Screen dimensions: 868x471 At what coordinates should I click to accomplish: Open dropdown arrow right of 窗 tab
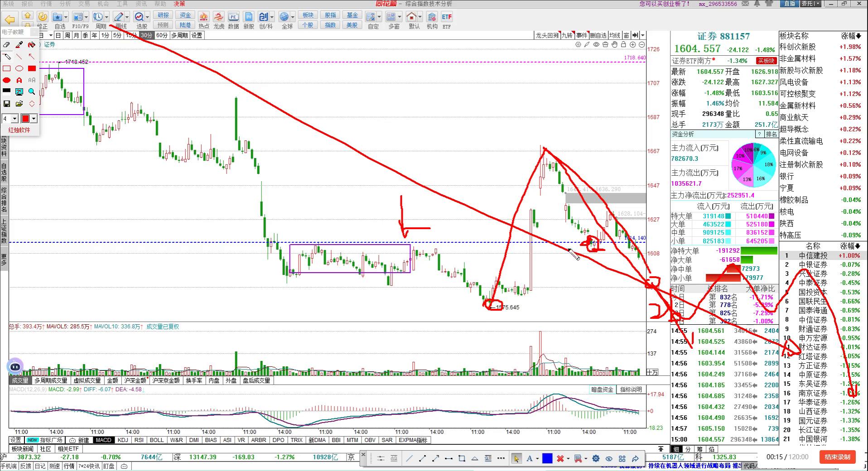(642, 35)
